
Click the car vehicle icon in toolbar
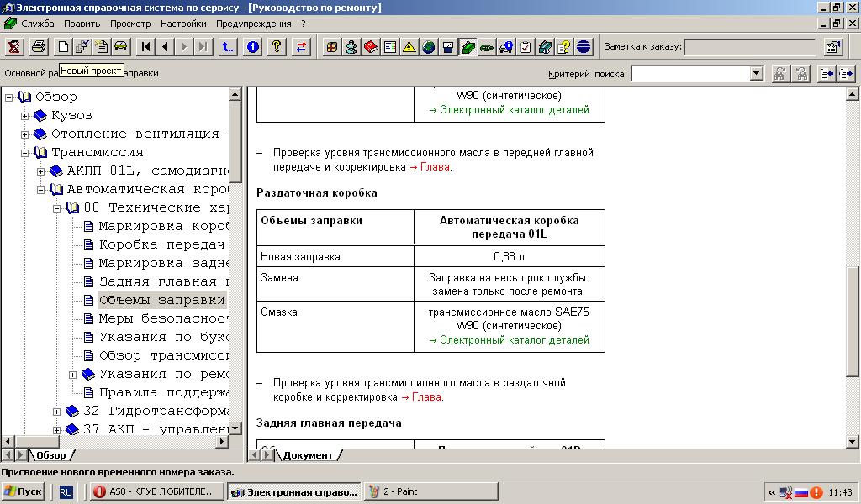point(120,47)
